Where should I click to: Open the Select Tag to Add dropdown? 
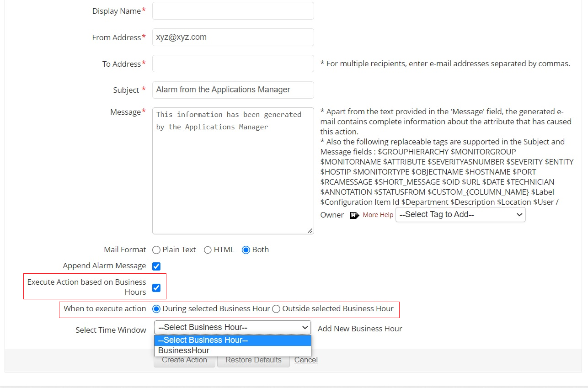click(x=460, y=214)
